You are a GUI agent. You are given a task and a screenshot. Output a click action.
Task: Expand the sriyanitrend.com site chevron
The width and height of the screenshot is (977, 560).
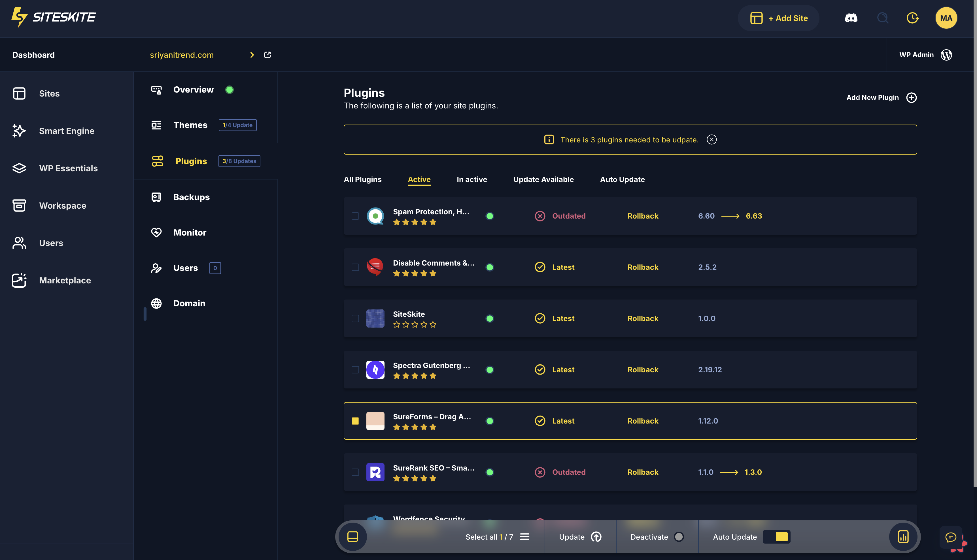tap(252, 55)
